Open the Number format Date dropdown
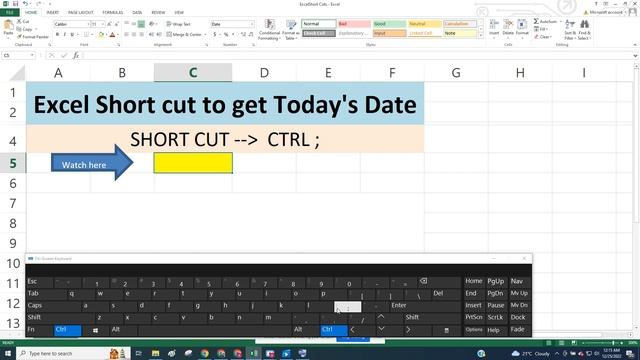The height and width of the screenshot is (360, 640). [251, 24]
